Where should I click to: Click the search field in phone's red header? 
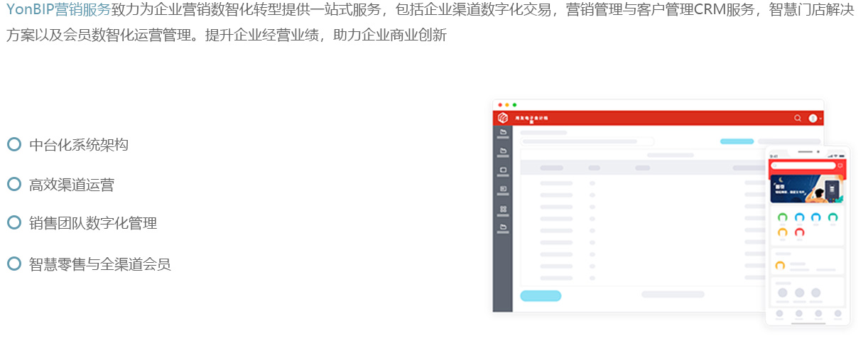click(x=803, y=166)
